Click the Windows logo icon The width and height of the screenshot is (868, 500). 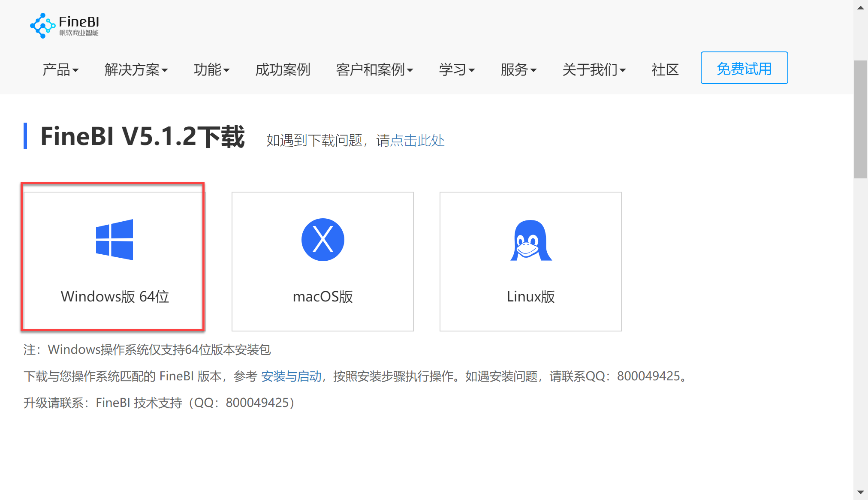(115, 240)
